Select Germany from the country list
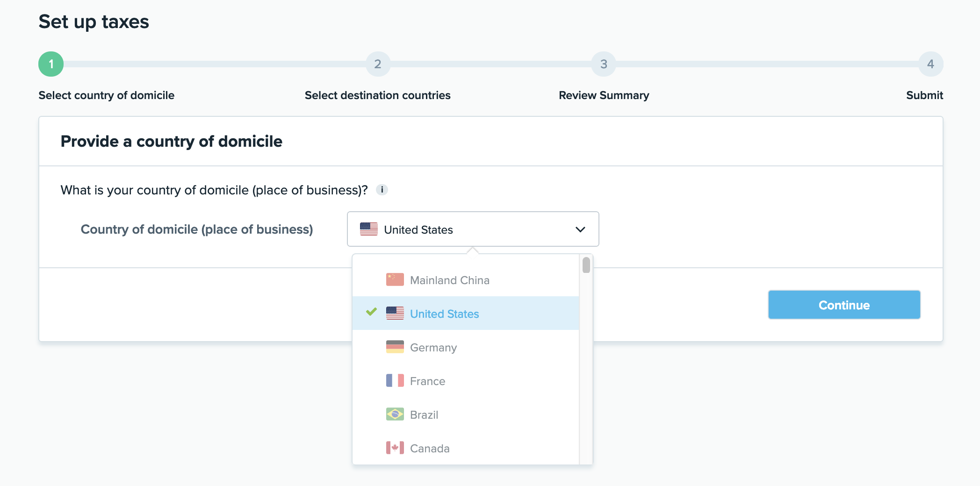 tap(433, 348)
